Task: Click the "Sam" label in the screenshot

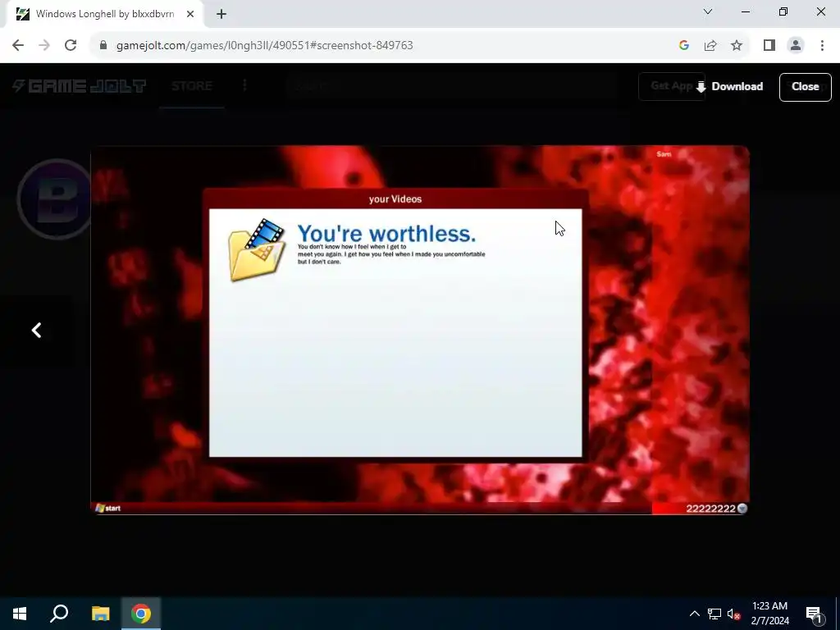Action: coord(664,154)
